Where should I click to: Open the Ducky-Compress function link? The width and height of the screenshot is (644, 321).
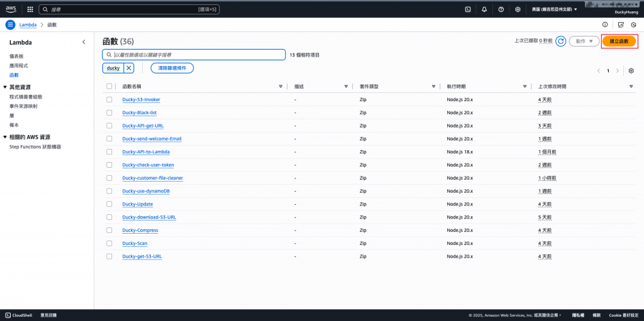click(x=140, y=231)
